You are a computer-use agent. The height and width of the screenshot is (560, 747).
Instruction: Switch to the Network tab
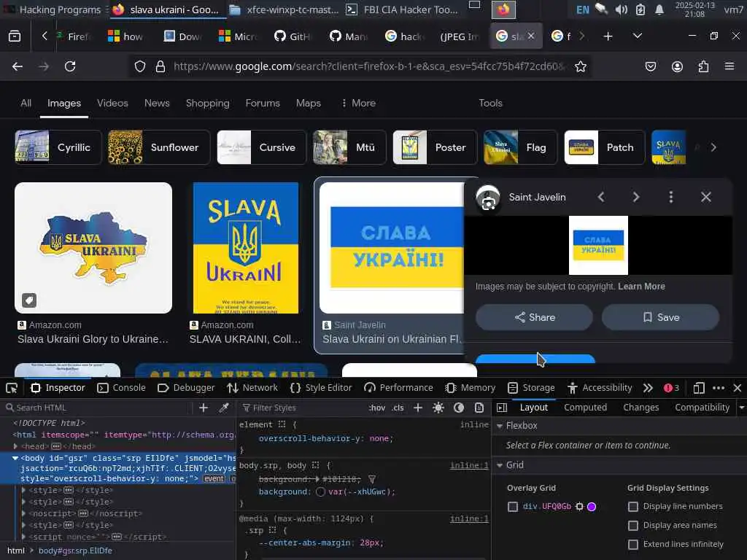252,388
